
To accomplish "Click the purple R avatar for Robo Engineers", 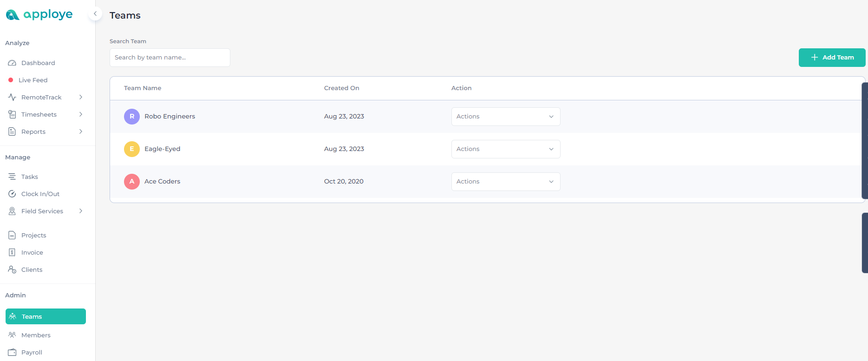I will coord(132,117).
